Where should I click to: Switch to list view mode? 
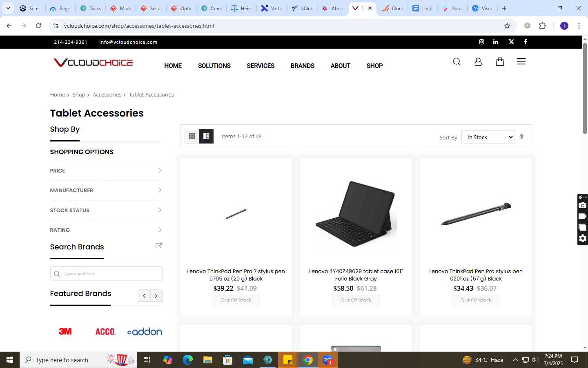click(206, 136)
